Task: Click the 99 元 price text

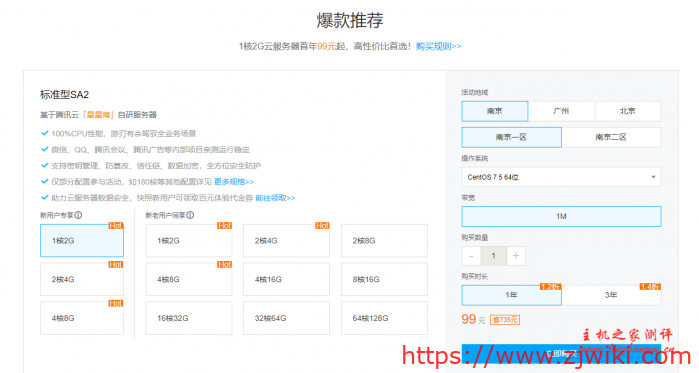Action: [473, 320]
